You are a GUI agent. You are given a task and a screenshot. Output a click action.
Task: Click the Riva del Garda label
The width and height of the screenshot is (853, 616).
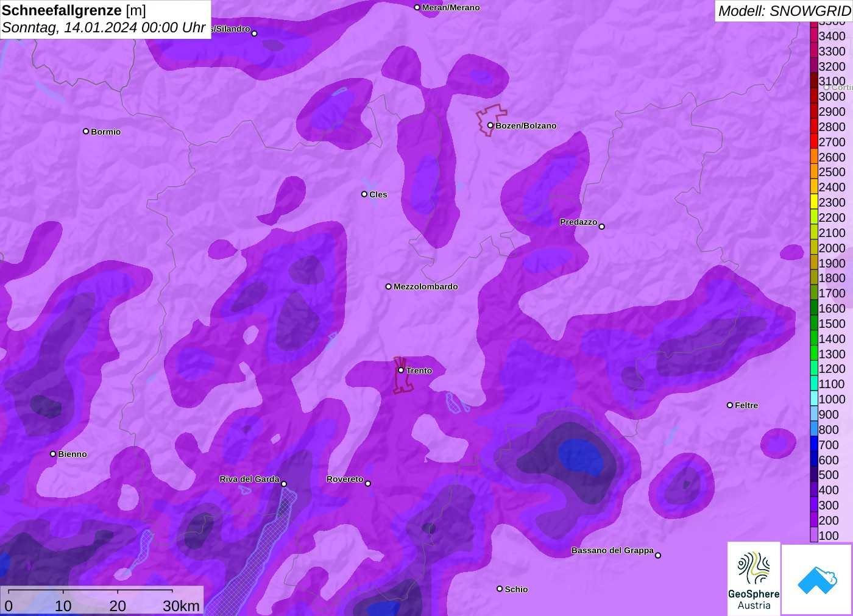coord(249,479)
